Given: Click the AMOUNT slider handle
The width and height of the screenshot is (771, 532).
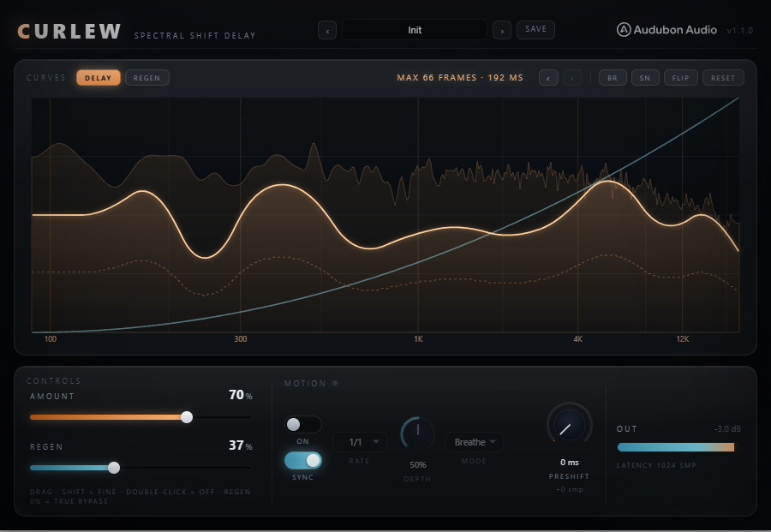Looking at the screenshot, I should 187,417.
